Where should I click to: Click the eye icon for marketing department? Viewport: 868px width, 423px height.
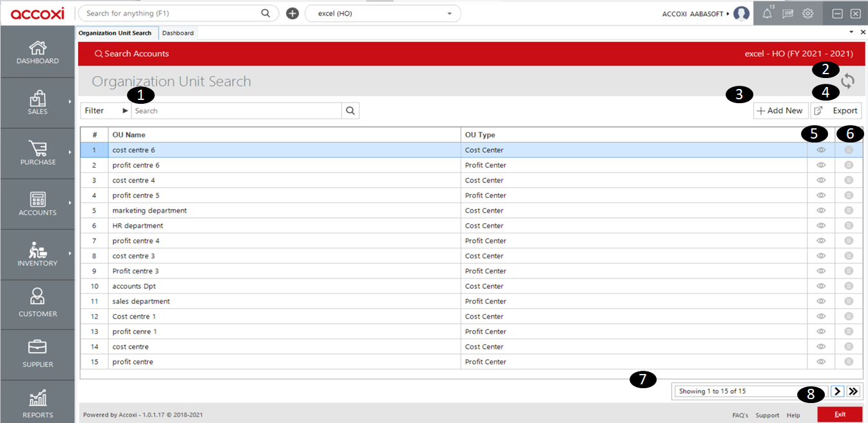tap(820, 210)
